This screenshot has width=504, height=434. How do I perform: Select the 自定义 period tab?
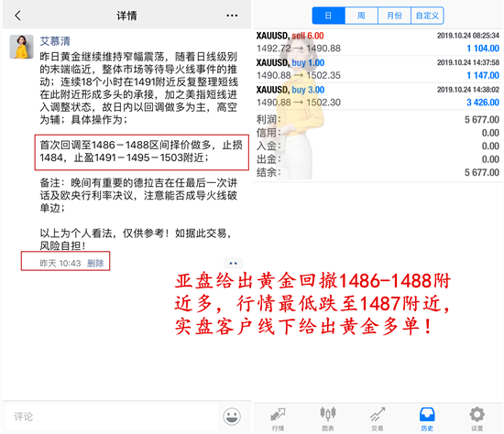[x=428, y=16]
